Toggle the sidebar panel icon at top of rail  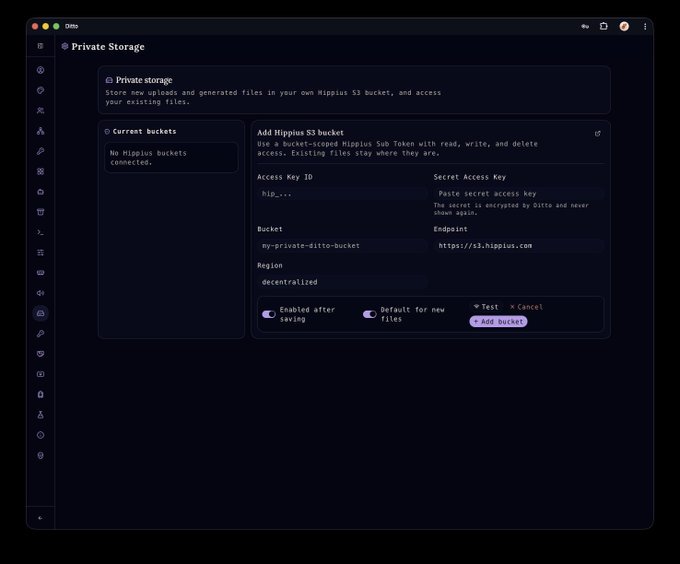[x=40, y=46]
